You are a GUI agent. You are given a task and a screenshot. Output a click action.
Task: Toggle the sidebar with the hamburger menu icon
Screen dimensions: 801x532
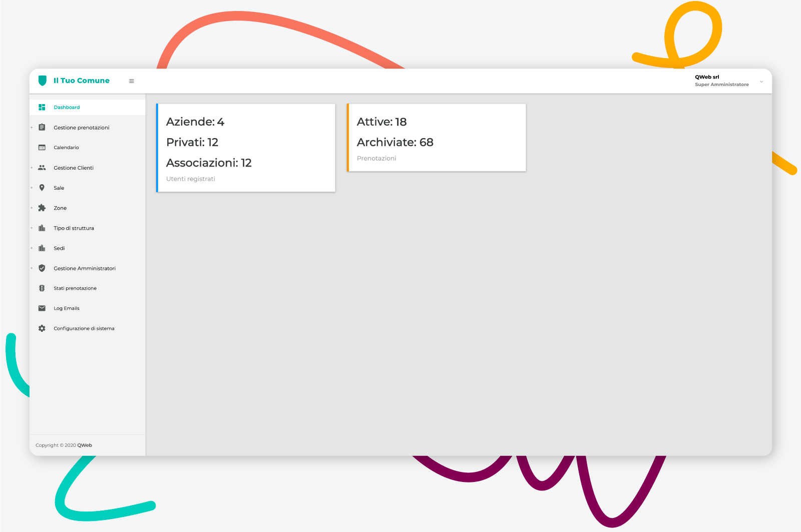point(132,81)
